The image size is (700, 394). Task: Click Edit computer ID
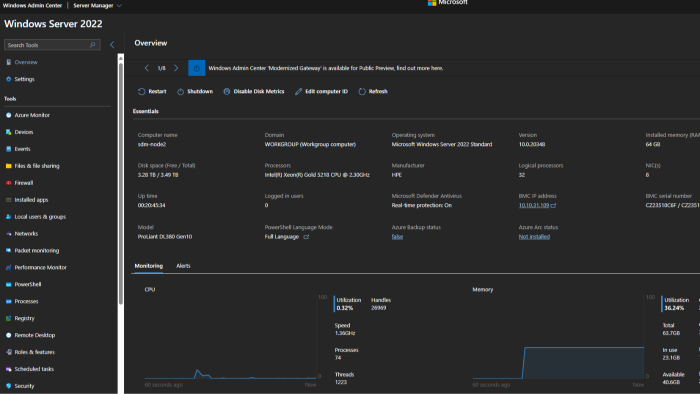(x=321, y=91)
